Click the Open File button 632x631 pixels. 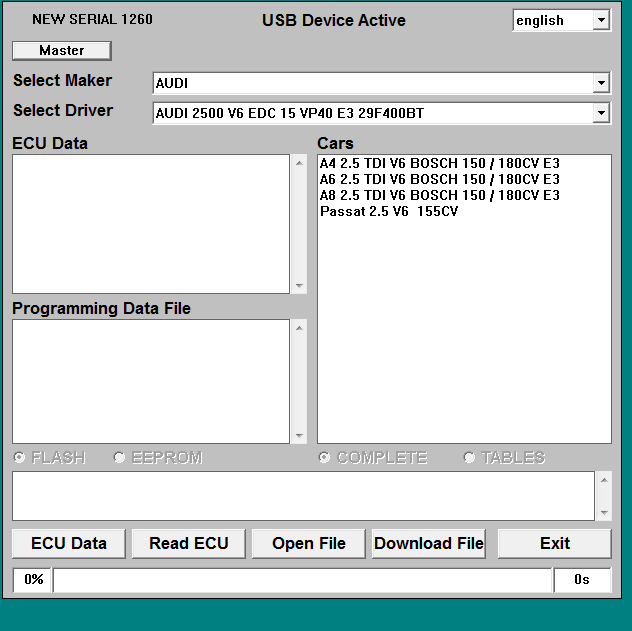(x=309, y=543)
